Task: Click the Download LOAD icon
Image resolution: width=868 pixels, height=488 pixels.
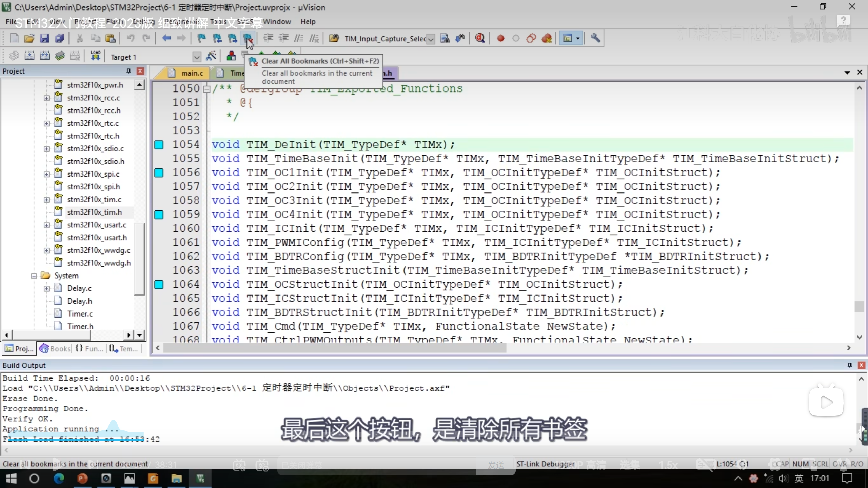Action: pos(95,56)
